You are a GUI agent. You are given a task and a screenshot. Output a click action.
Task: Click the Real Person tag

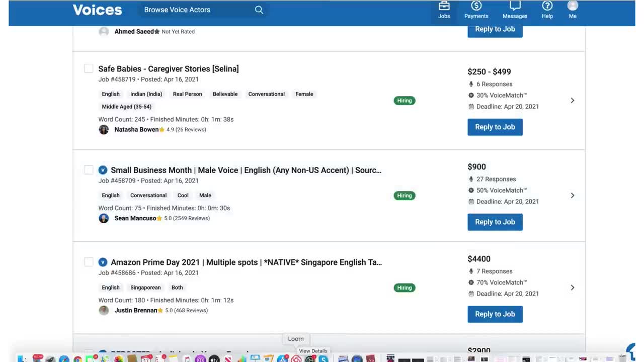pos(188,94)
